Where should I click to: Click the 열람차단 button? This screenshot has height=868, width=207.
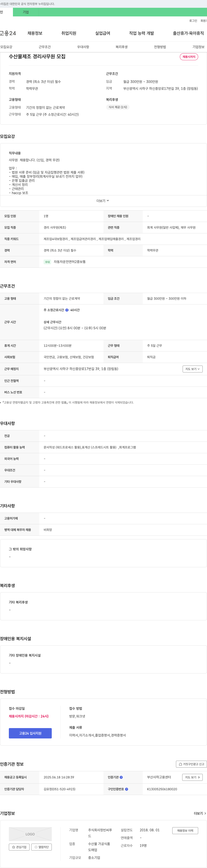pyautogui.click(x=41, y=847)
